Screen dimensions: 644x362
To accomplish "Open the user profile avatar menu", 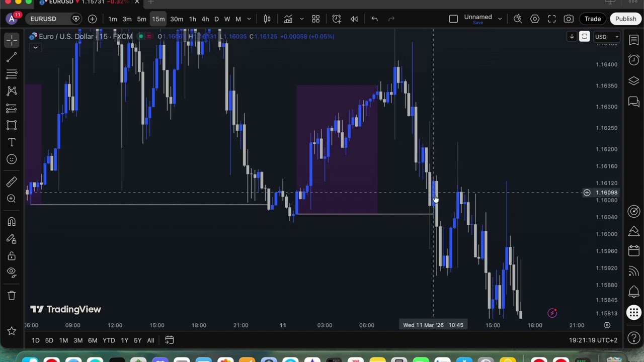I will 12,19.
